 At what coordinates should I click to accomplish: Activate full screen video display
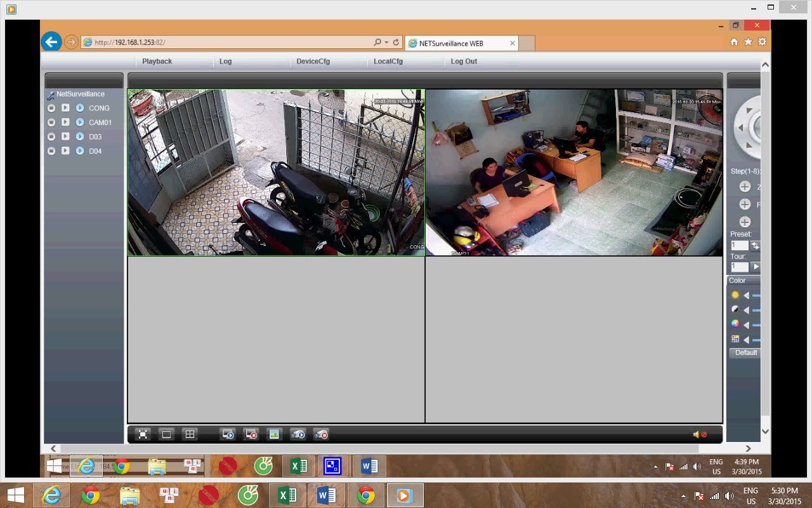[x=142, y=434]
